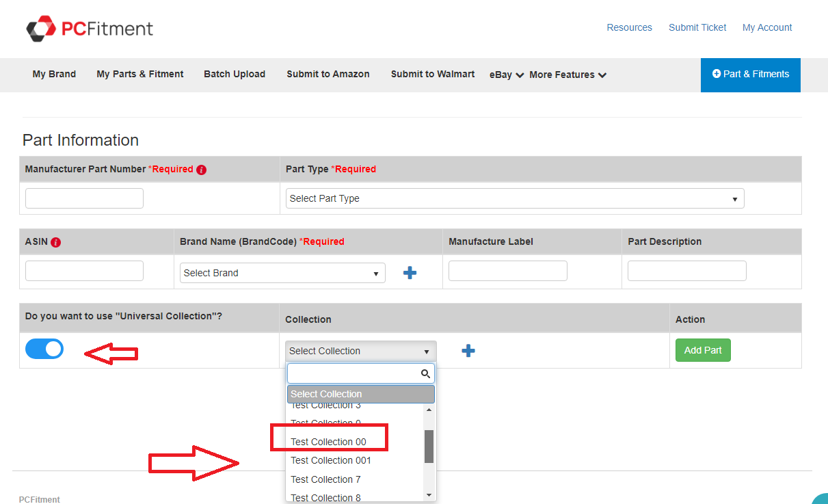This screenshot has height=504, width=828.
Task: Expand the eBay menu
Action: (x=507, y=75)
